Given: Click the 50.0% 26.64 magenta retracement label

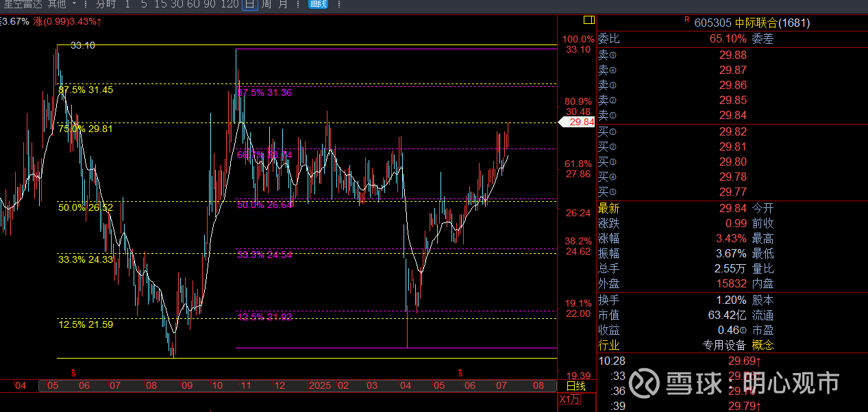Looking at the screenshot, I should pyautogui.click(x=264, y=205).
